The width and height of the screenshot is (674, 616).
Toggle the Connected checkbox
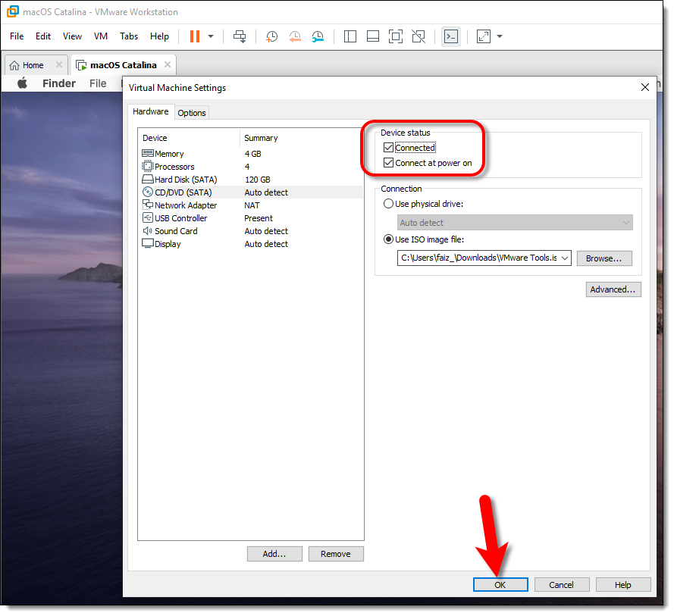(x=389, y=148)
